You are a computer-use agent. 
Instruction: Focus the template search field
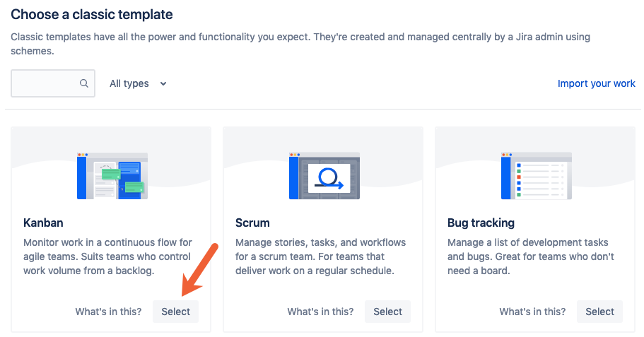[x=53, y=83]
